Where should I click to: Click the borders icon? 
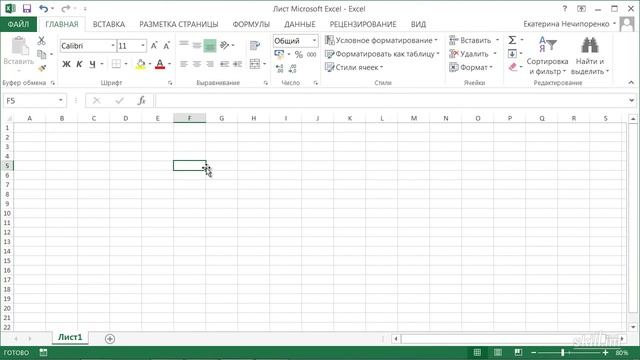116,64
